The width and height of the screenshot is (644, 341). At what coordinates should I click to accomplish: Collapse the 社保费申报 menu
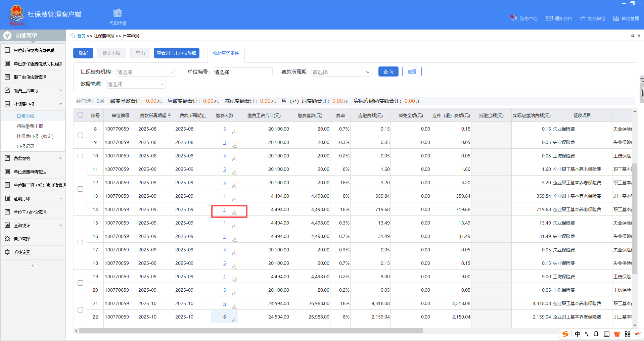coord(61,104)
